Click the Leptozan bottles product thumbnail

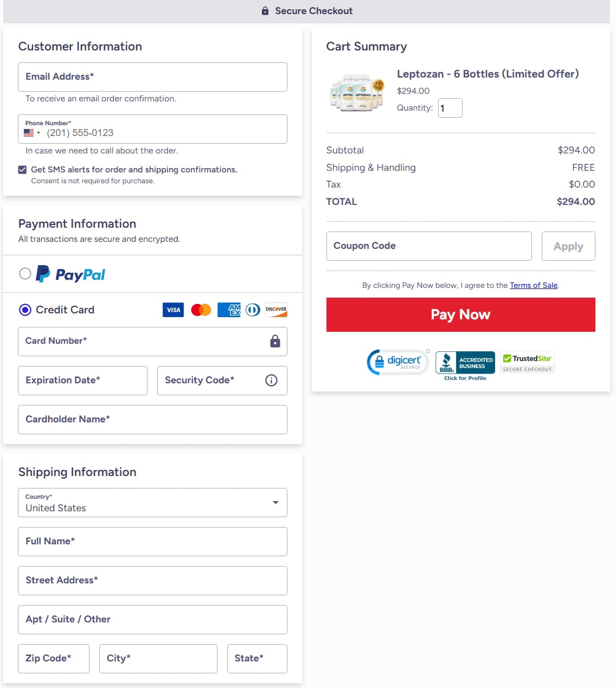357,92
